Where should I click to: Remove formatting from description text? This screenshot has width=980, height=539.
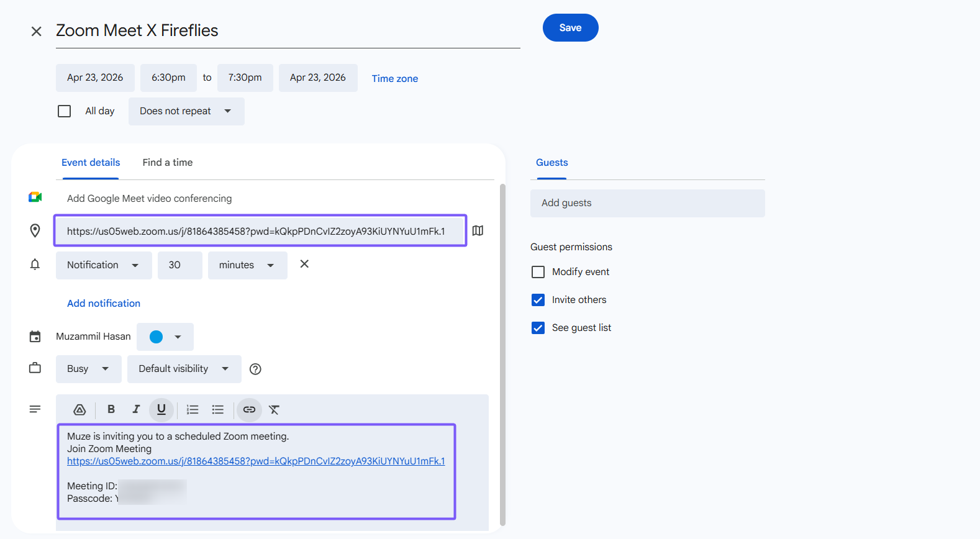[274, 409]
